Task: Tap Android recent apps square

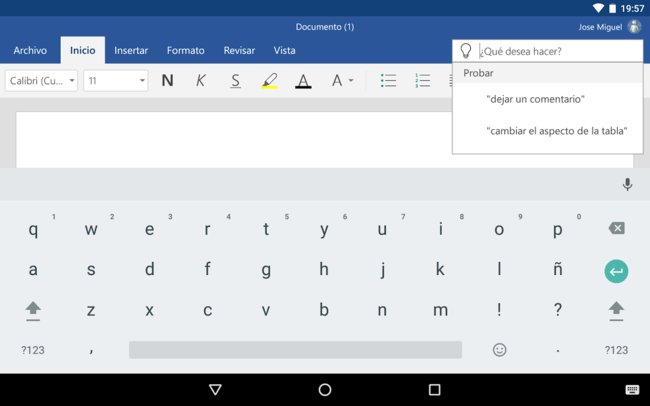Action: pos(434,390)
